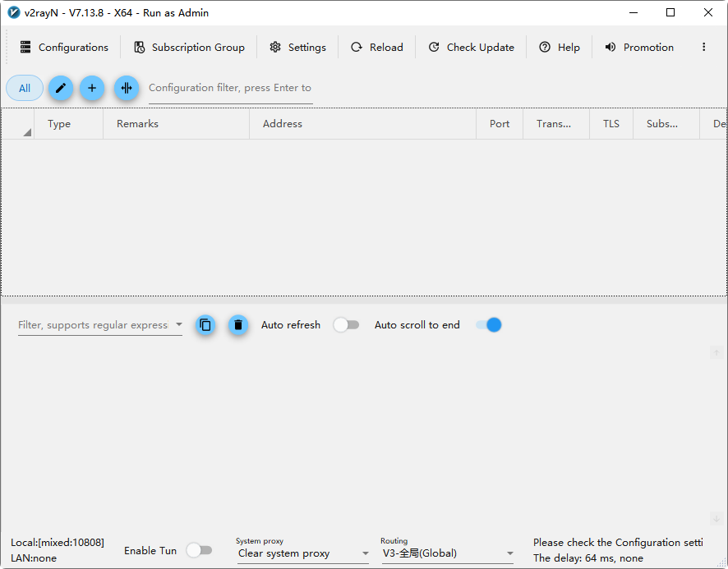Click the scroll-to-top arrow in log panel
Image resolution: width=728 pixels, height=569 pixels.
pos(716,353)
